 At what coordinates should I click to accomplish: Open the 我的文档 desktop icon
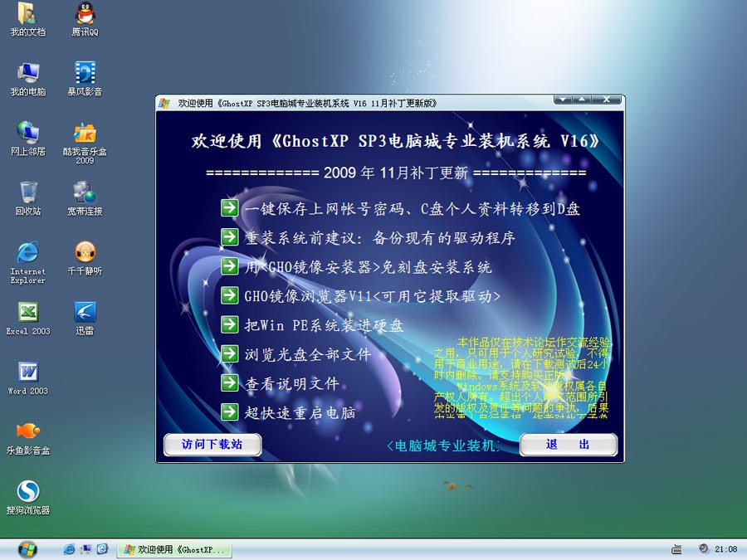tap(27, 20)
